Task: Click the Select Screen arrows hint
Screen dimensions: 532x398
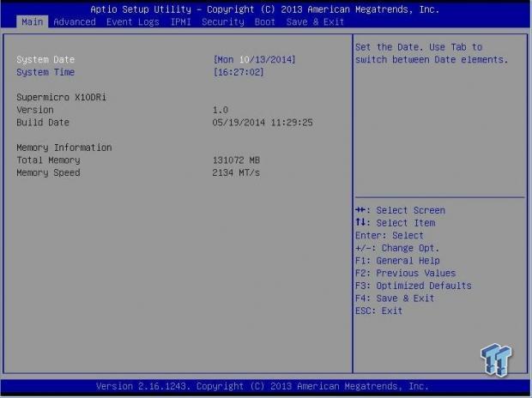Action: click(x=400, y=210)
